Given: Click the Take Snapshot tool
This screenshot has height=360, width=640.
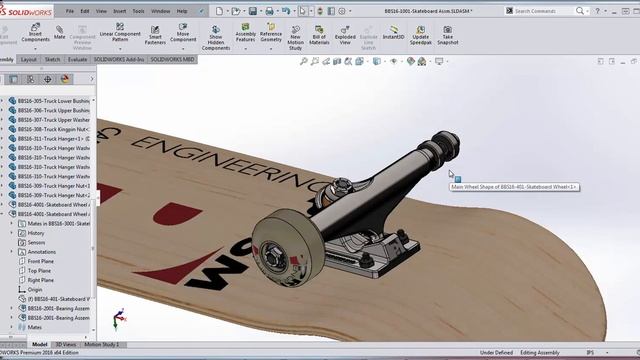Looking at the screenshot, I should (x=447, y=35).
